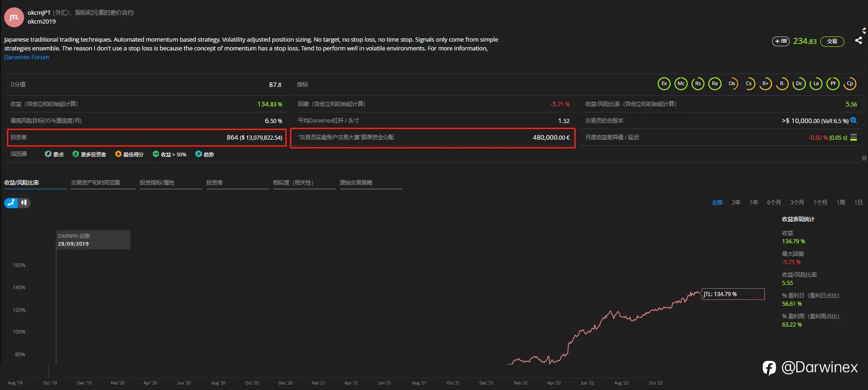Click the okcmJPT username text
Viewport: 868px width, 390px height.
(x=39, y=12)
